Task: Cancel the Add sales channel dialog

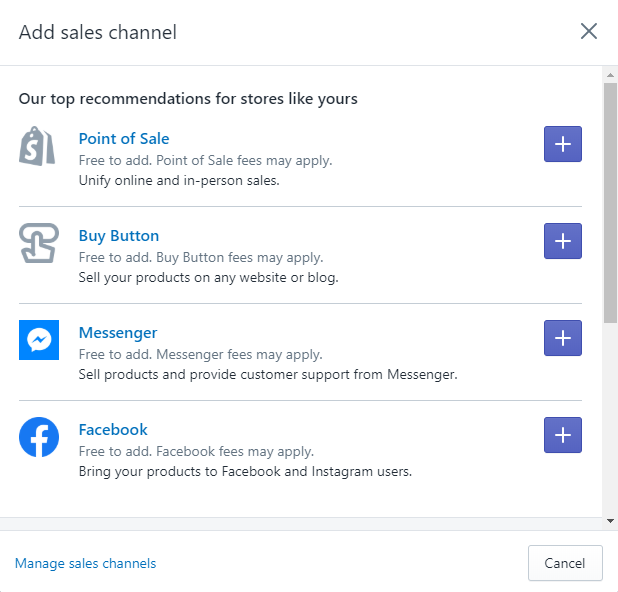Action: tap(565, 563)
